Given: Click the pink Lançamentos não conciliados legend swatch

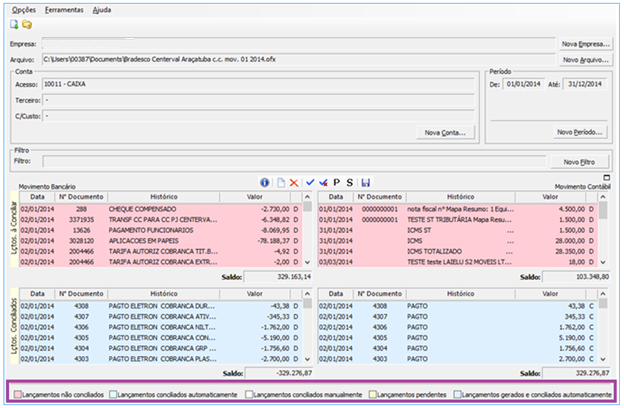Looking at the screenshot, I should (x=16, y=395).
